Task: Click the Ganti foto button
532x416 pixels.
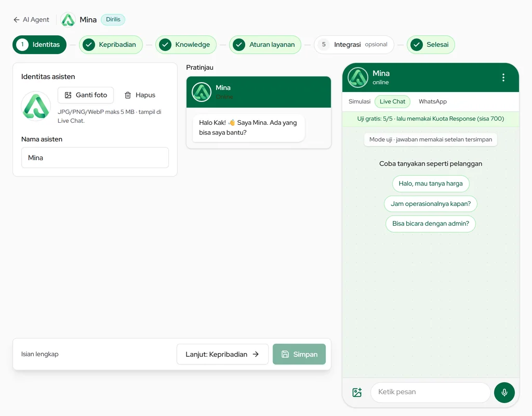Action: pos(86,95)
